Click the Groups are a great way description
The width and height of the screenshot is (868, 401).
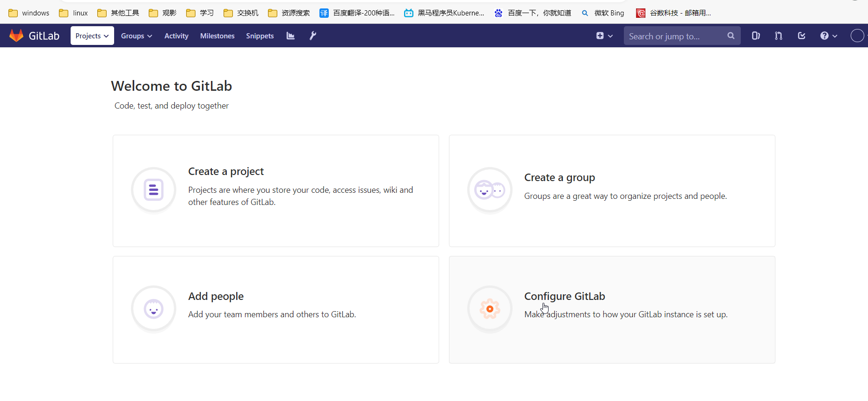pos(626,196)
